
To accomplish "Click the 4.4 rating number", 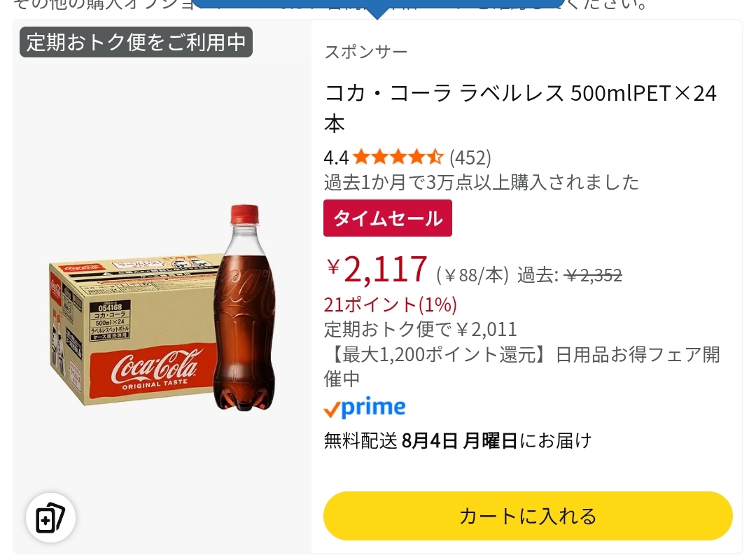I will coord(336,157).
